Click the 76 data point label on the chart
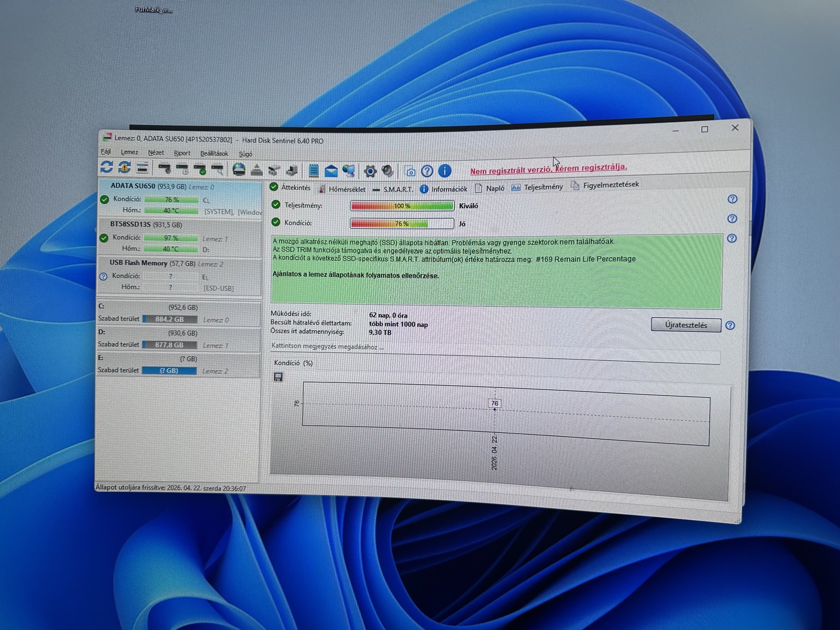The height and width of the screenshot is (630, 840). pos(494,403)
